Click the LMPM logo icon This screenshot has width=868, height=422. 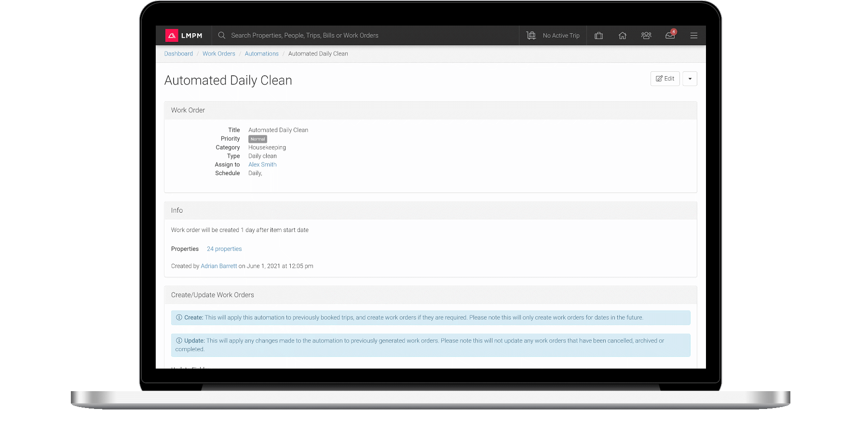(172, 36)
